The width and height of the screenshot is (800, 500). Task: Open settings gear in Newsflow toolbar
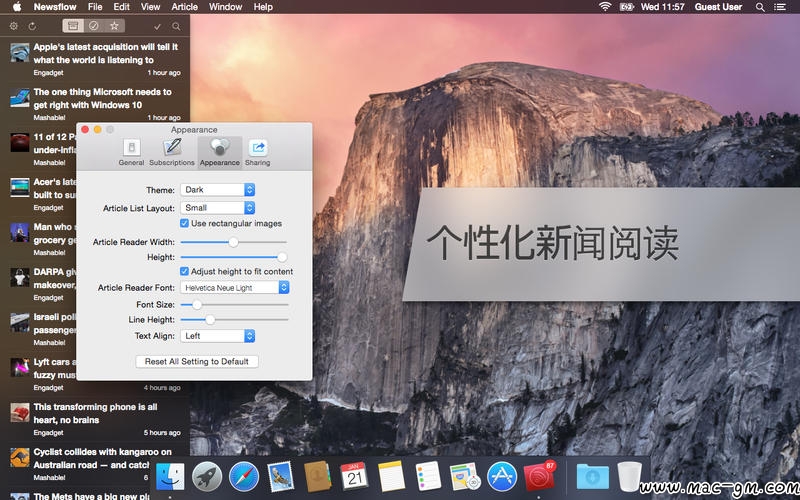[14, 26]
